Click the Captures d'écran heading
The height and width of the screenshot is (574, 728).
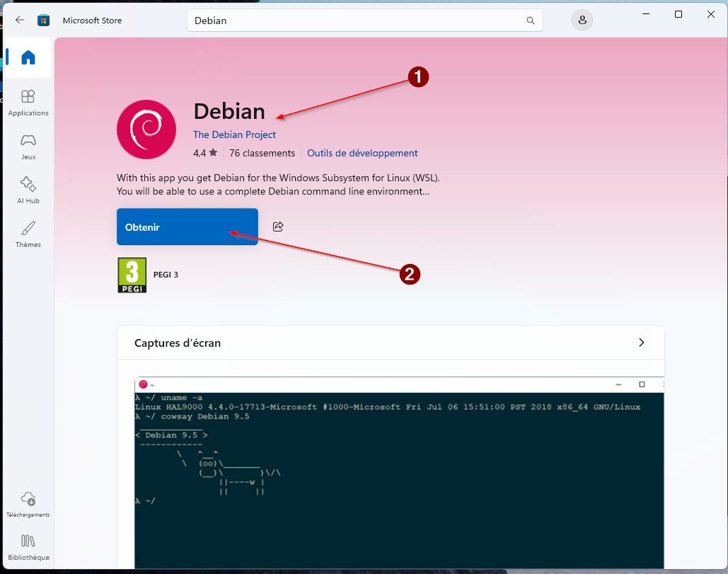coord(178,343)
